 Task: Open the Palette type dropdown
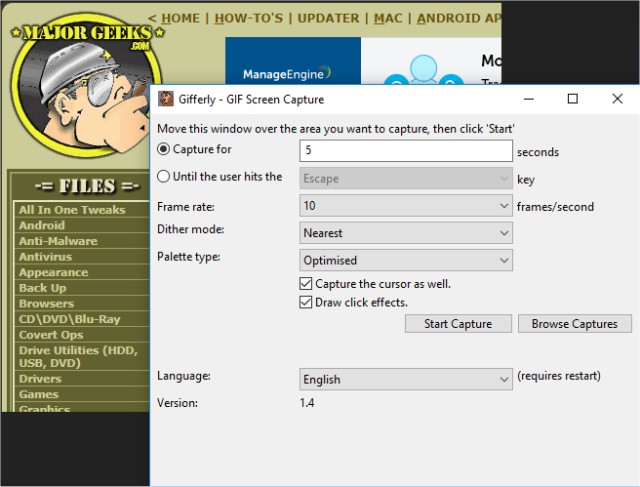click(x=406, y=260)
